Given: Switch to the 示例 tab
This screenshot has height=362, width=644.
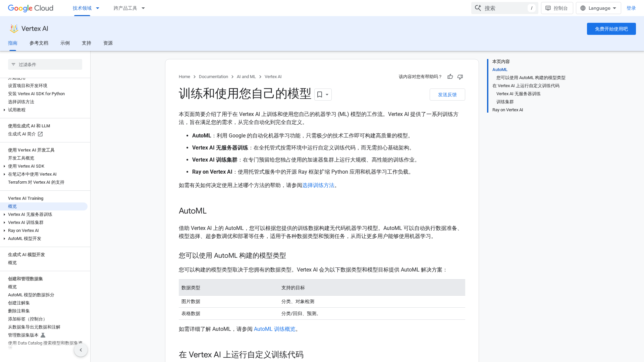Looking at the screenshot, I should coord(65,43).
